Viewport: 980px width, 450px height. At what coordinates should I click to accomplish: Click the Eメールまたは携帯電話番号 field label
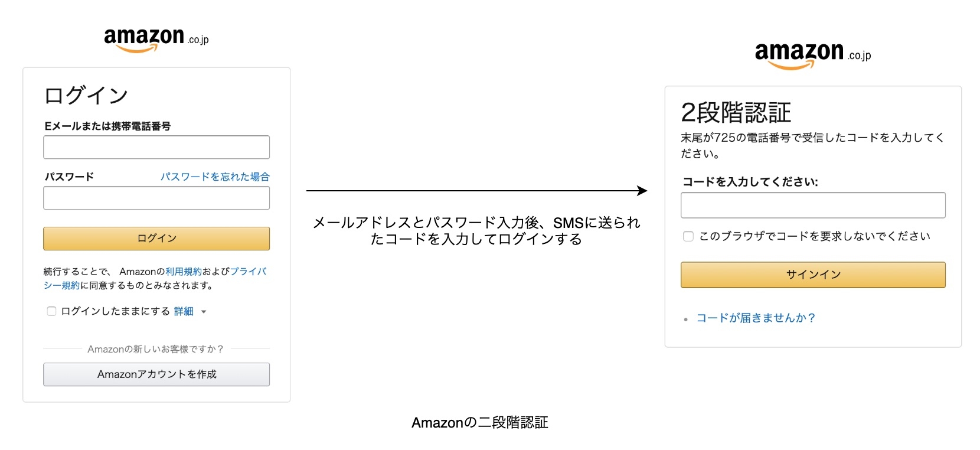click(107, 126)
